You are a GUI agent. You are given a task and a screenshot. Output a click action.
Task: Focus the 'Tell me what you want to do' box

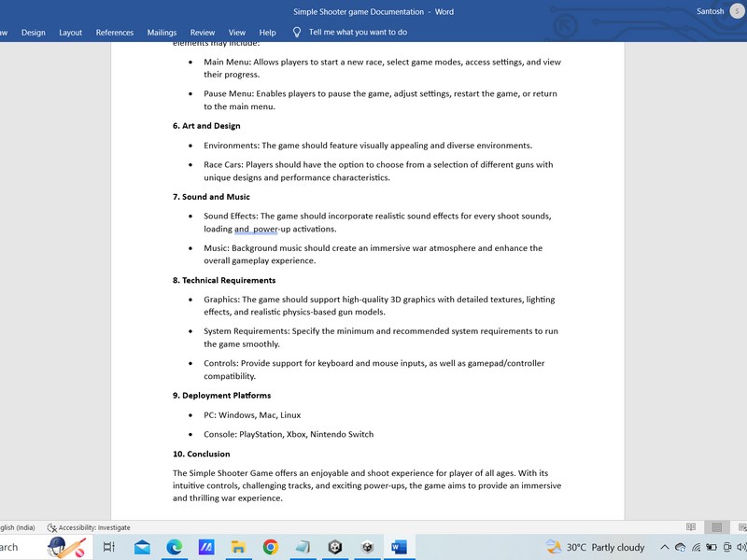[358, 32]
